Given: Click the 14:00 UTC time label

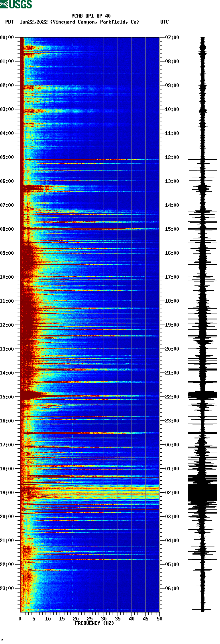Looking at the screenshot, I should click(172, 205).
